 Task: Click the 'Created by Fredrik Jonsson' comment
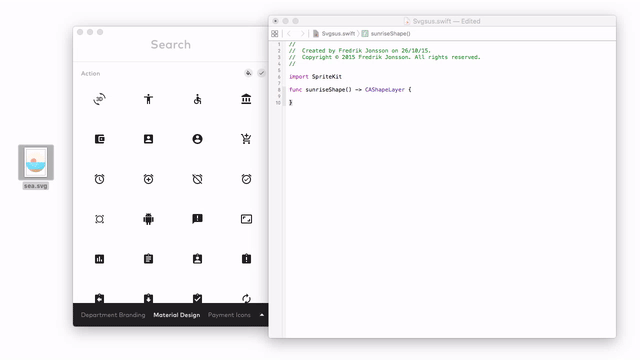point(360,51)
